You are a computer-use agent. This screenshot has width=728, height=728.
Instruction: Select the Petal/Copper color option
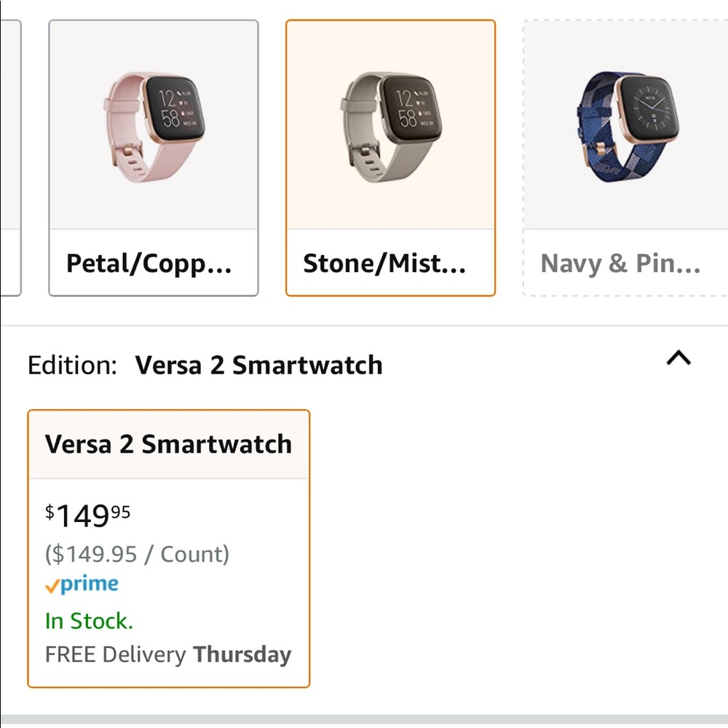pos(153,157)
